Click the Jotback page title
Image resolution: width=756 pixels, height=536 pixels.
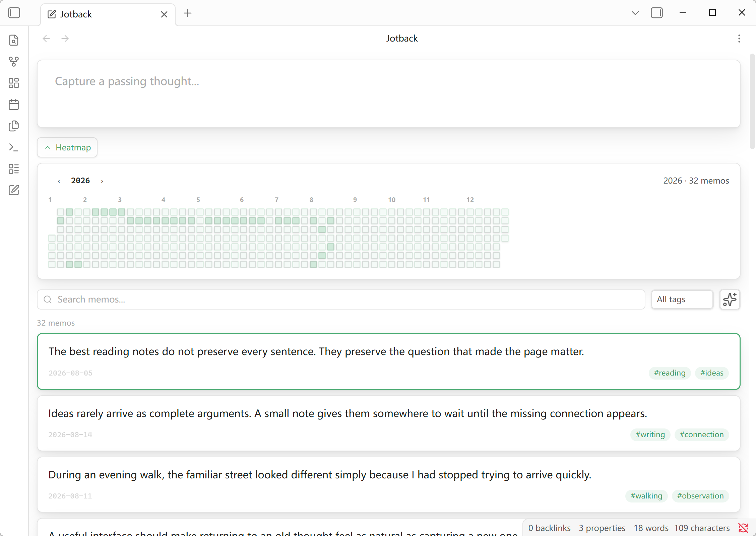click(x=401, y=39)
